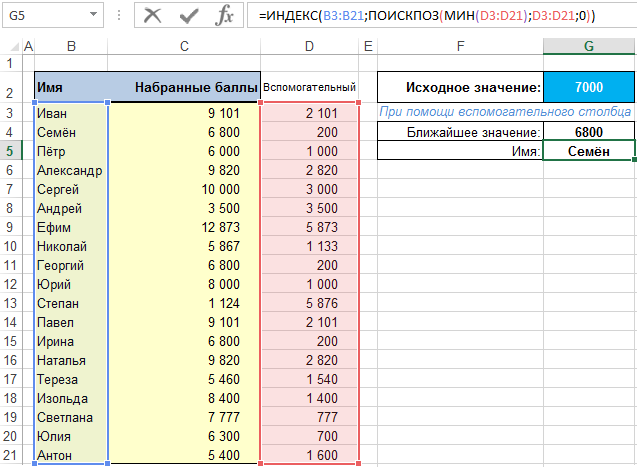Screen dimensions: 637x467
Task: Click the helper cell 1 540
Action: (x=309, y=379)
